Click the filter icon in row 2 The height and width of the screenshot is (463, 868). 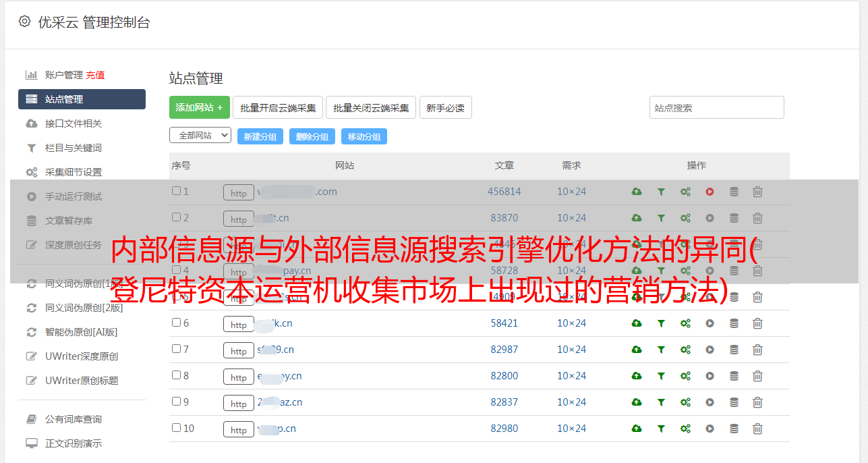661,218
